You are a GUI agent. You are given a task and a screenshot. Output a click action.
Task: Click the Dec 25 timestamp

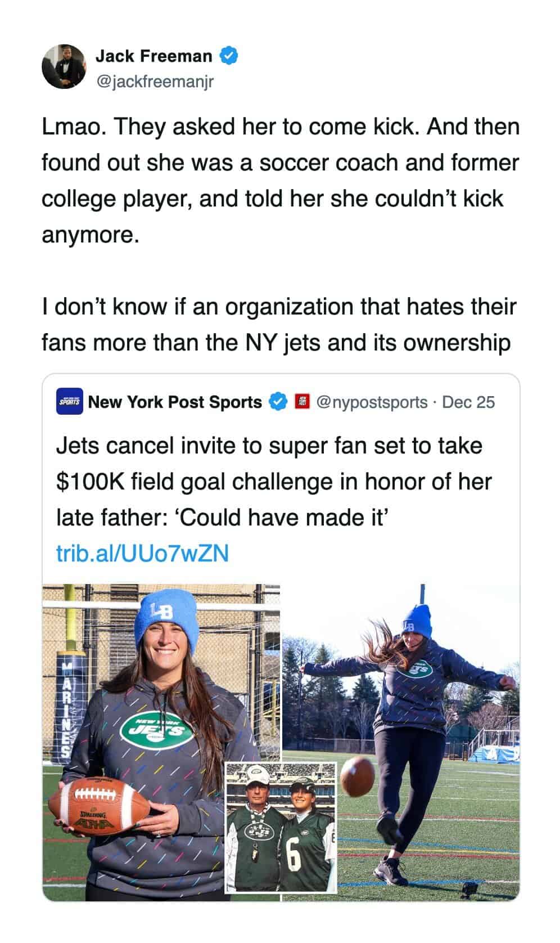[x=468, y=402]
